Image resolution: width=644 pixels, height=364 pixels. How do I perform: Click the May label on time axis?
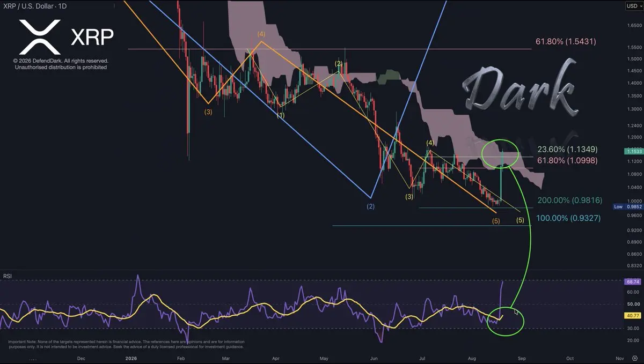(x=324, y=358)
